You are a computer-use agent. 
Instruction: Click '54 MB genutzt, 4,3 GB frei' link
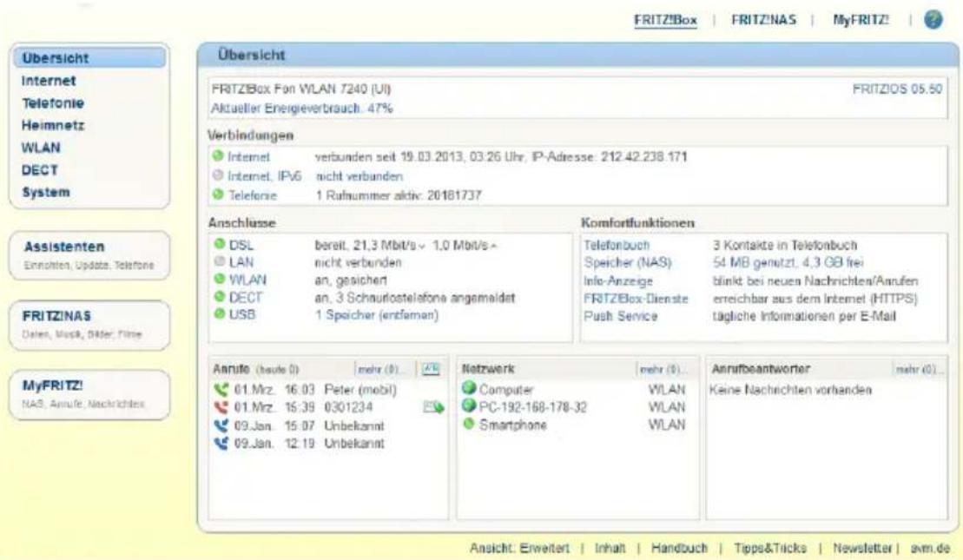[788, 262]
